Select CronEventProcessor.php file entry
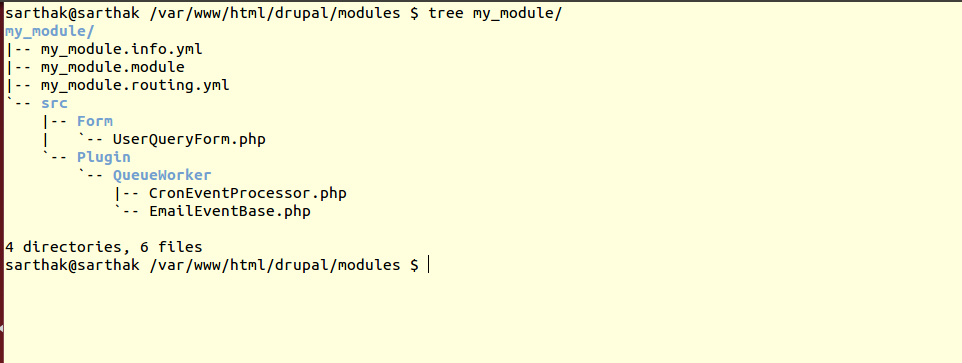The image size is (962, 363). (x=248, y=194)
